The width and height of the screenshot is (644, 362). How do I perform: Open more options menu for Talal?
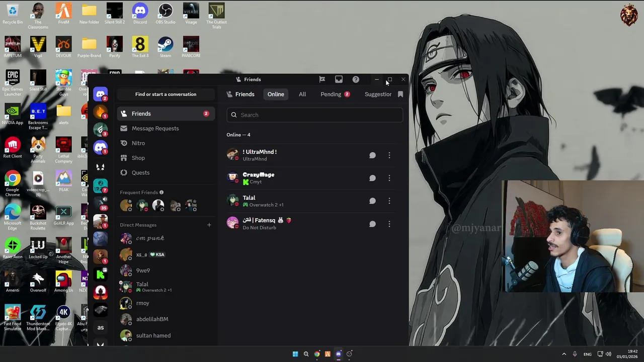[x=389, y=201]
